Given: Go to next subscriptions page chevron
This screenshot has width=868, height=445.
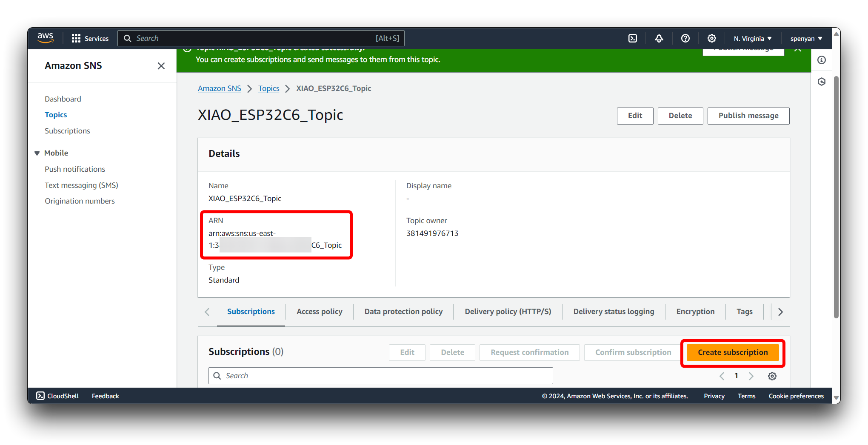Looking at the screenshot, I should pos(751,376).
